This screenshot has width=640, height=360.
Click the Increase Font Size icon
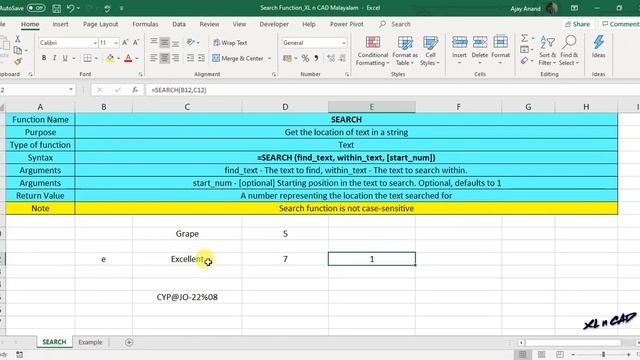click(x=125, y=42)
